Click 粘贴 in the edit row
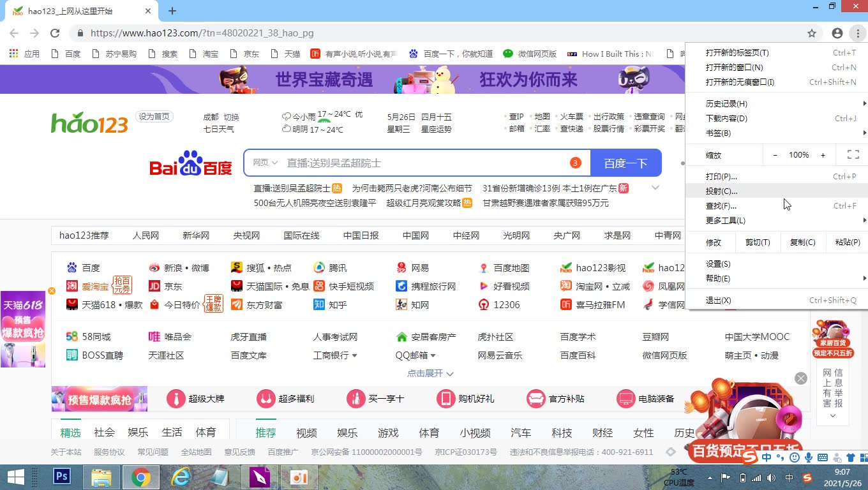This screenshot has width=868, height=490. tap(847, 242)
